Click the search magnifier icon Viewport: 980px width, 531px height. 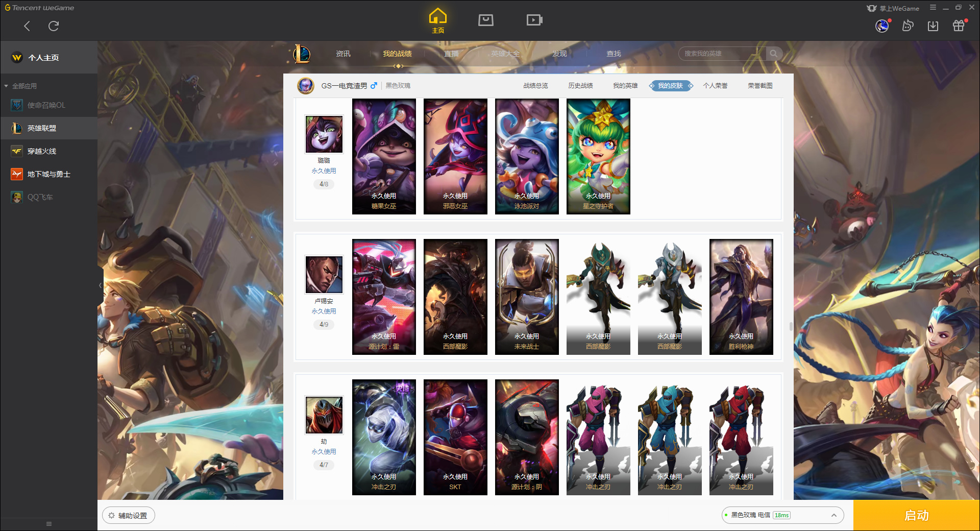pos(774,54)
